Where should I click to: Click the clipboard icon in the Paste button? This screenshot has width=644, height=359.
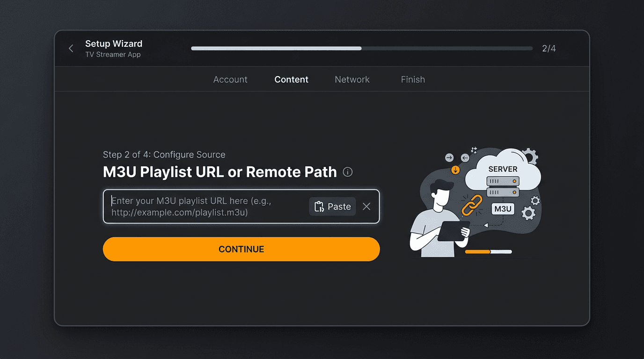pos(319,206)
